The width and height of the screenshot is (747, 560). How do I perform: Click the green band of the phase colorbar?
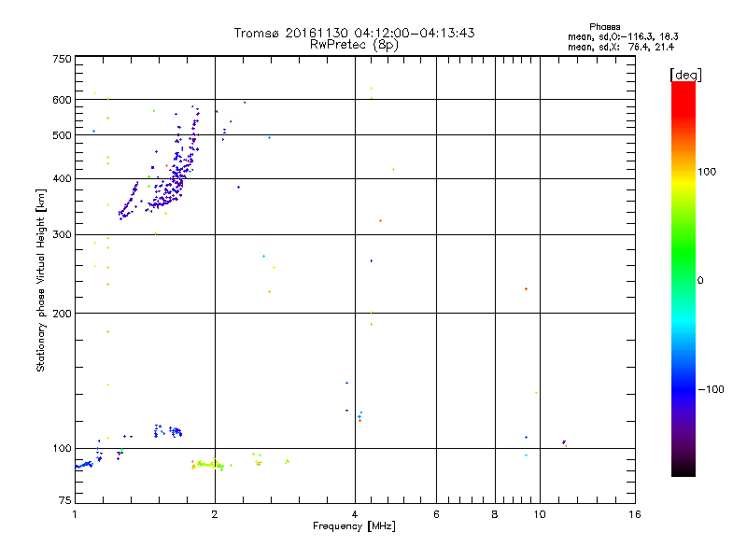(684, 252)
